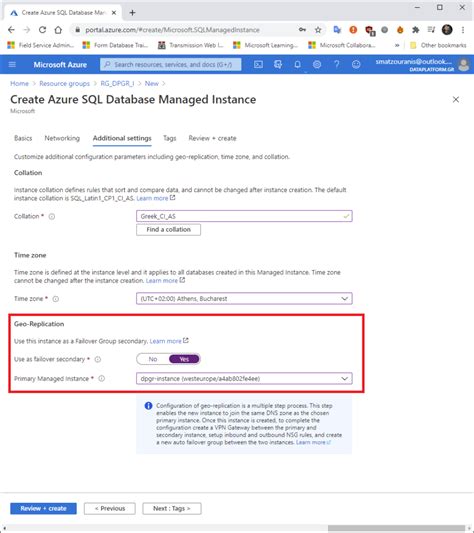Open Cloud Shell from the Azure header
Screen dimensions: 474x533
click(x=258, y=65)
